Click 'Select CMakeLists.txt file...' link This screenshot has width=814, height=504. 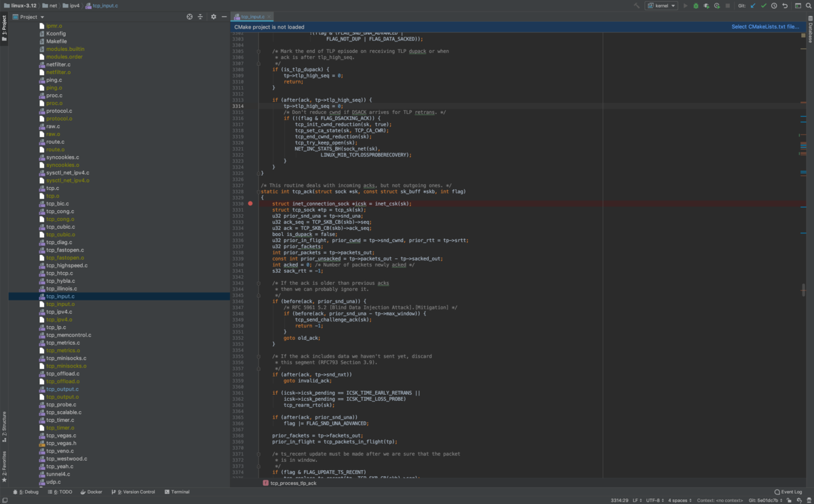[765, 27]
